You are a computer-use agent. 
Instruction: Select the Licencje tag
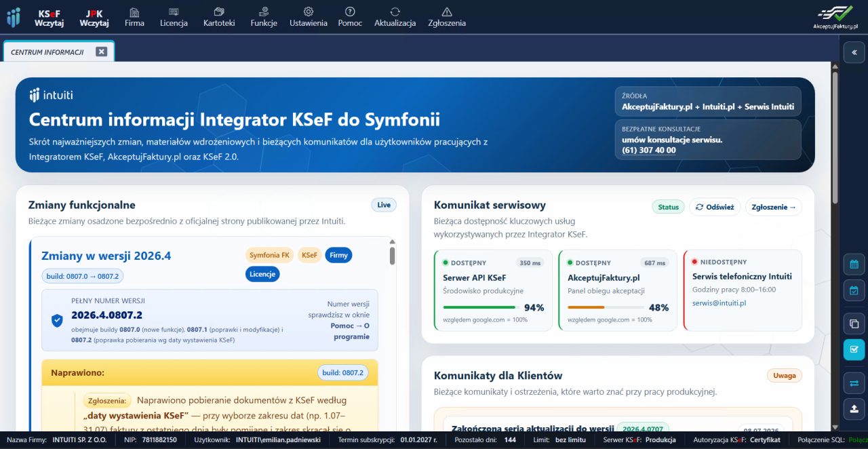coord(262,274)
